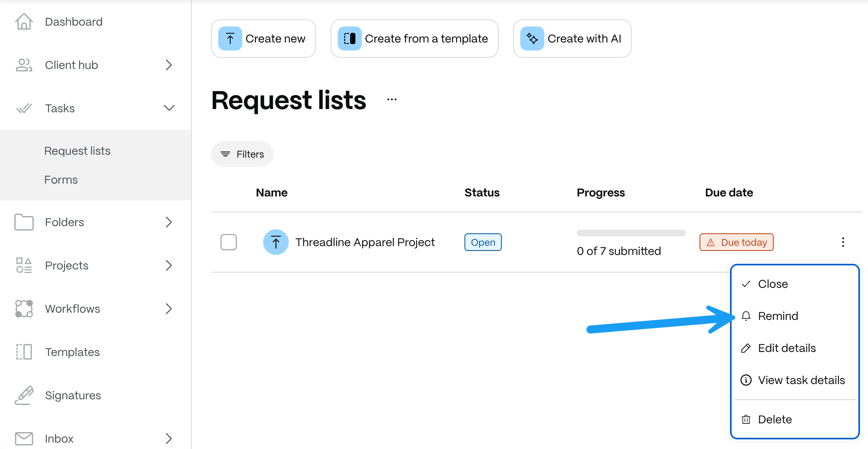Image resolution: width=868 pixels, height=449 pixels.
Task: Click the upload icon next to Threadline Apparel Project
Action: coord(276,242)
